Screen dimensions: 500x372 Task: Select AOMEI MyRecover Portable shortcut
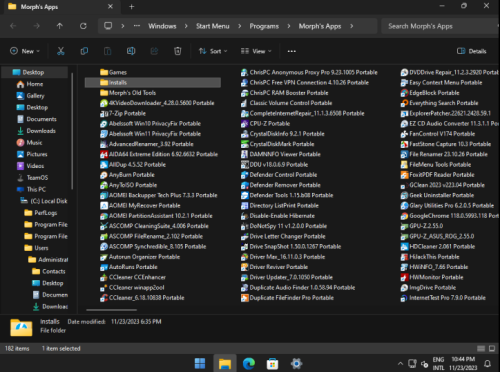[x=140, y=206]
